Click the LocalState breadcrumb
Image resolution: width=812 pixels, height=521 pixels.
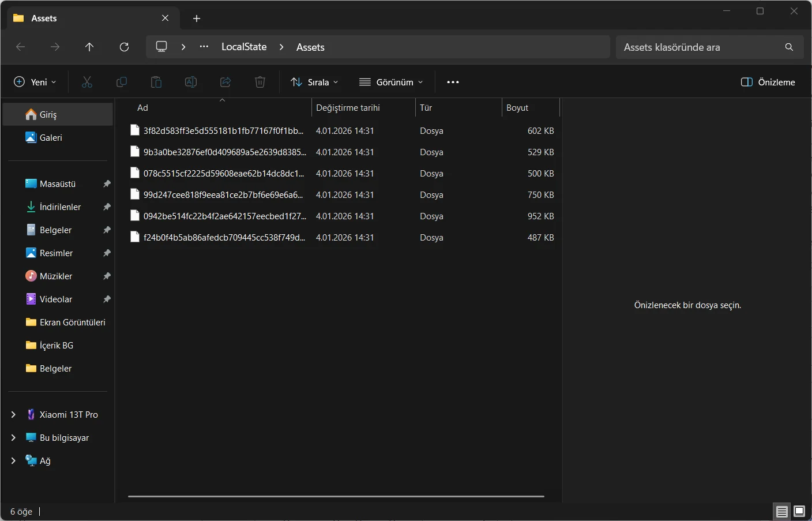point(244,47)
